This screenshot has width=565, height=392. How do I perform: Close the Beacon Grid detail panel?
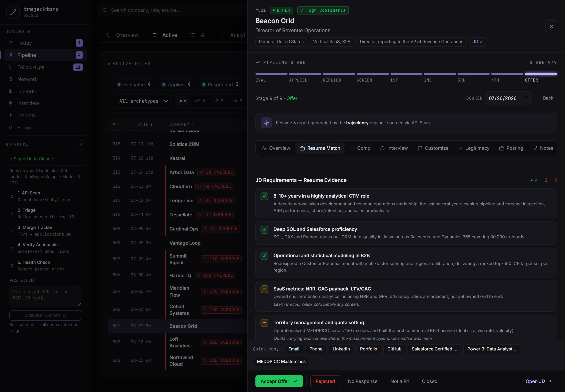[x=551, y=26]
